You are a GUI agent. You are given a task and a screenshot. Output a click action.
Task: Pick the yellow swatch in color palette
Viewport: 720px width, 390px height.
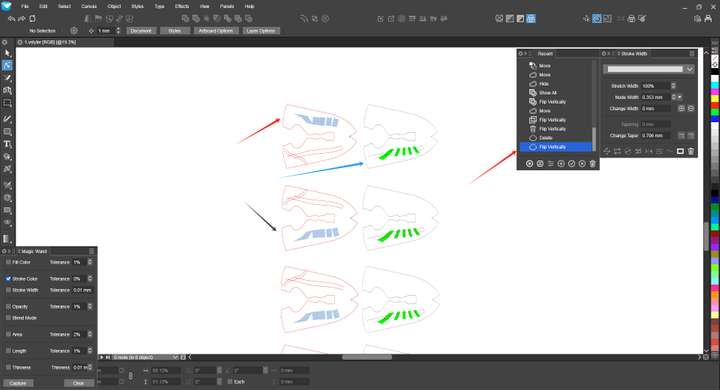point(715,98)
